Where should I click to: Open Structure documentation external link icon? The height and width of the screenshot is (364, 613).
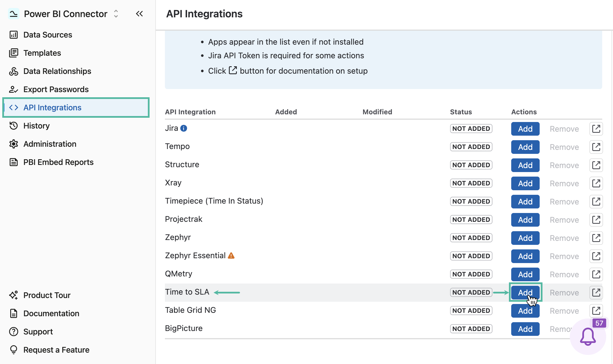click(x=596, y=165)
